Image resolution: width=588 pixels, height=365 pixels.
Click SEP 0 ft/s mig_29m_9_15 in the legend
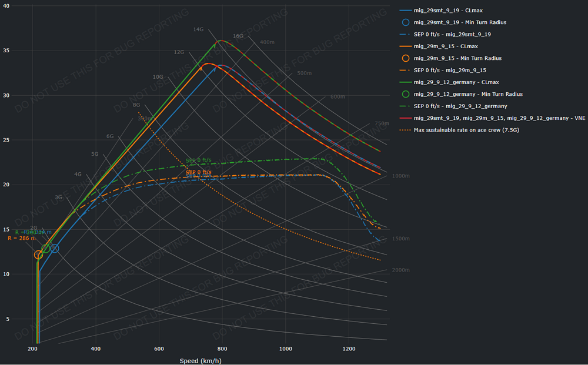[x=450, y=70]
